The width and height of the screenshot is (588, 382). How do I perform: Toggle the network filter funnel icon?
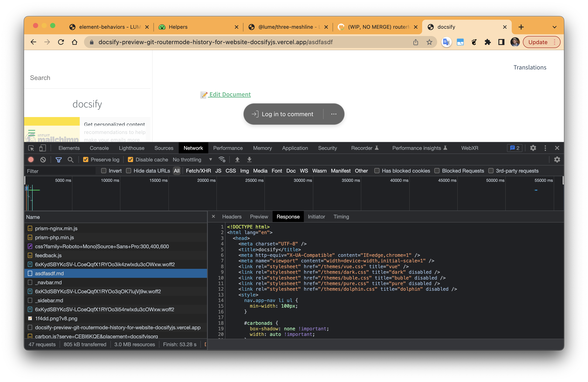pos(58,160)
